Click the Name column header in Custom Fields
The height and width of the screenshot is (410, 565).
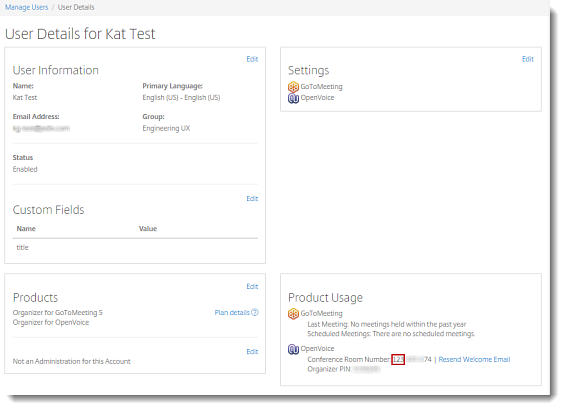(x=26, y=229)
